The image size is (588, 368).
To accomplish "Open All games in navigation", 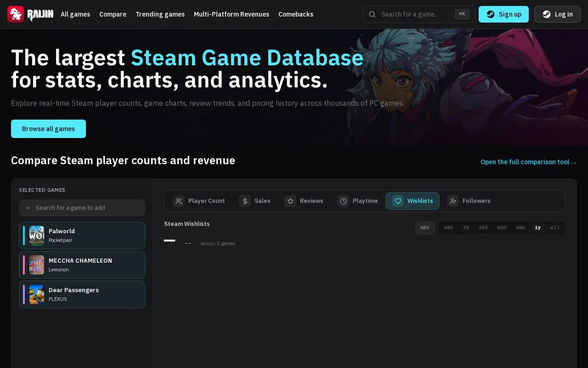I will 75,14.
